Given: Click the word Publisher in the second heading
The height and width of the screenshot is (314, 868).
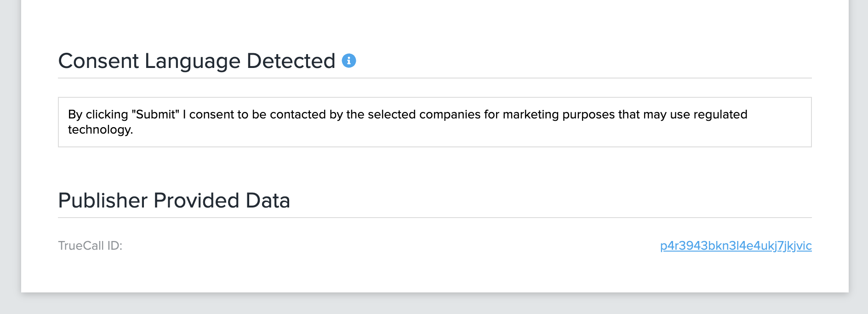Looking at the screenshot, I should (103, 201).
